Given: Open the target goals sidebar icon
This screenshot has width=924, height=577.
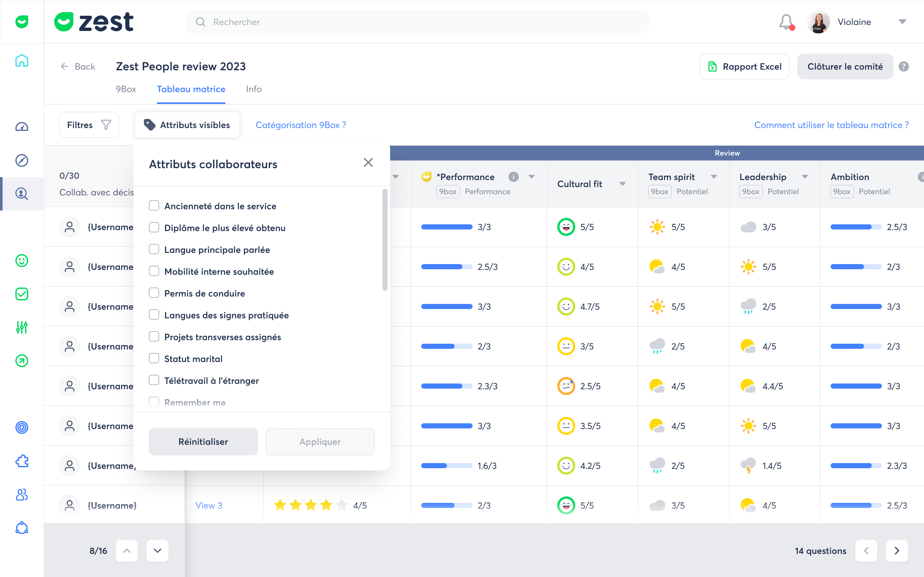Looking at the screenshot, I should click(x=22, y=427).
